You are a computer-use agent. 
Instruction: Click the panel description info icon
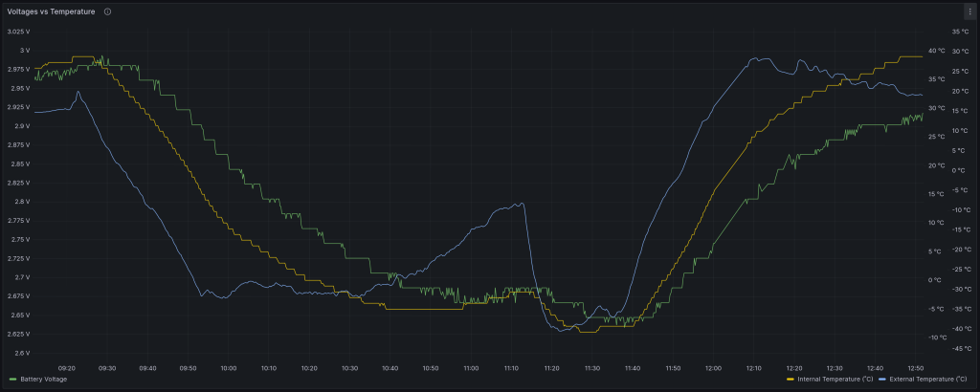(107, 11)
